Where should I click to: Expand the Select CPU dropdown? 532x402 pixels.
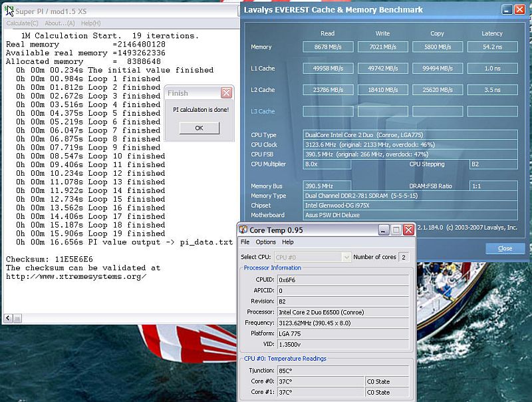click(346, 258)
